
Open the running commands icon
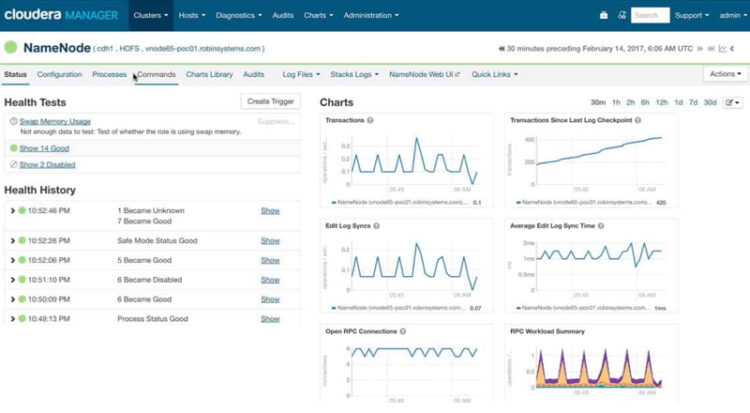621,15
